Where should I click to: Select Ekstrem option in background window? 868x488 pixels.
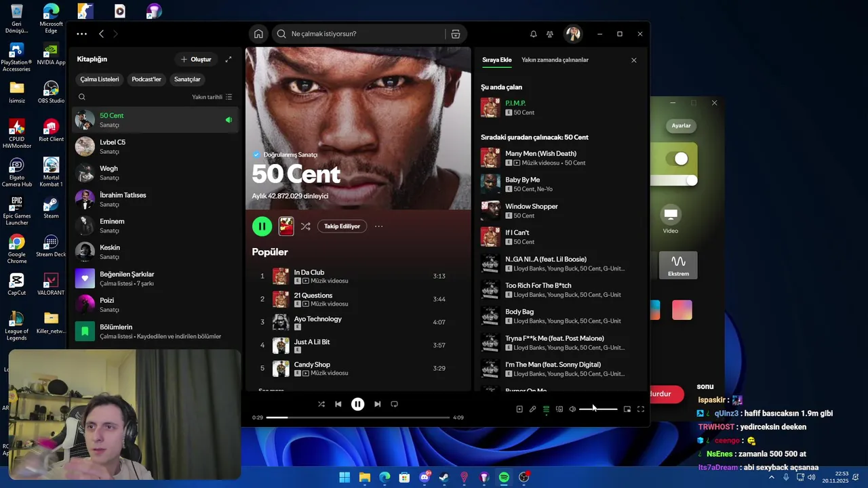(x=678, y=265)
